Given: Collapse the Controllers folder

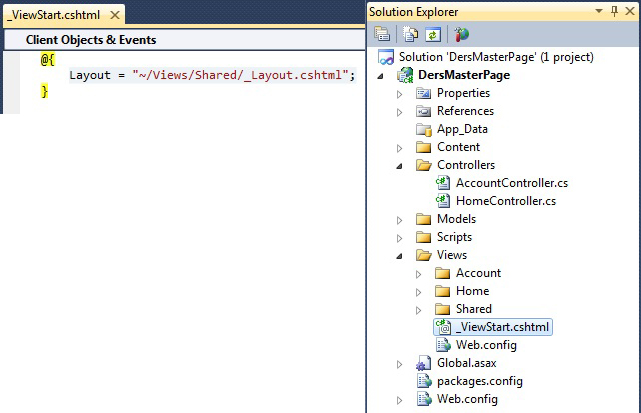Looking at the screenshot, I should (399, 166).
